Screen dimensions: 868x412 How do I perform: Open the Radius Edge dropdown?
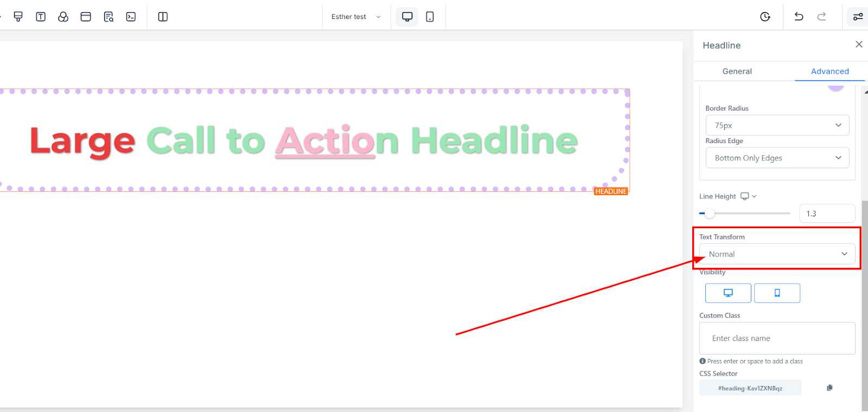777,158
